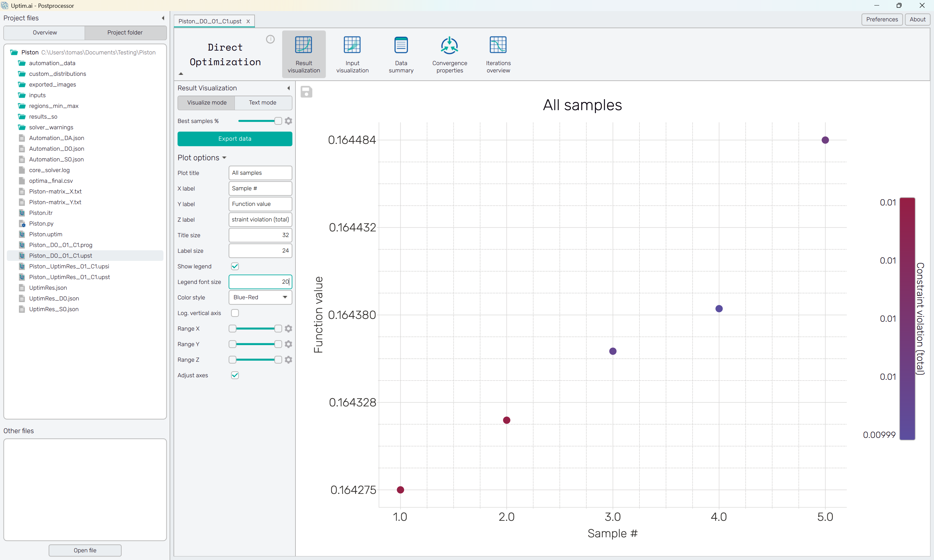
Task: Uncheck the Show legend checkbox
Action: tap(235, 266)
